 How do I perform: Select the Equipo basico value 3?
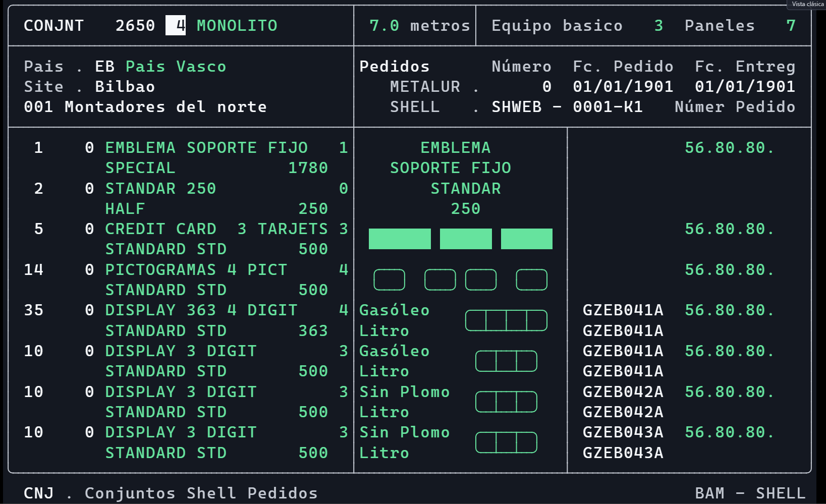[658, 26]
